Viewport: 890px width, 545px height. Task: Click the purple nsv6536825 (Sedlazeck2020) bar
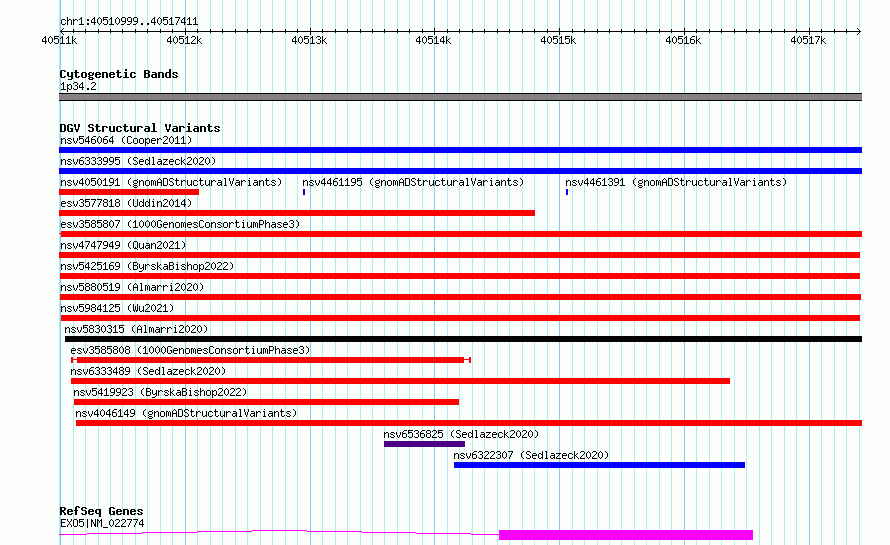pos(425,444)
